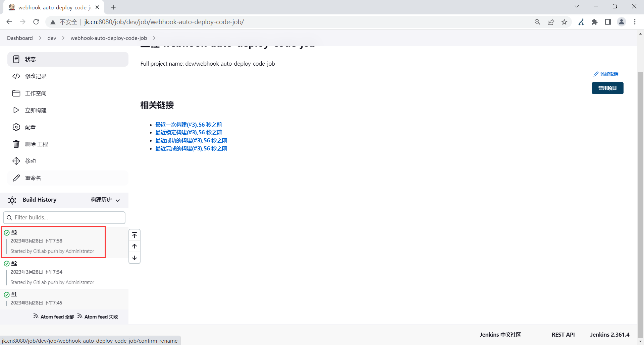
Task: Click the Atom feed 全部 RSS icon
Action: coord(36,316)
